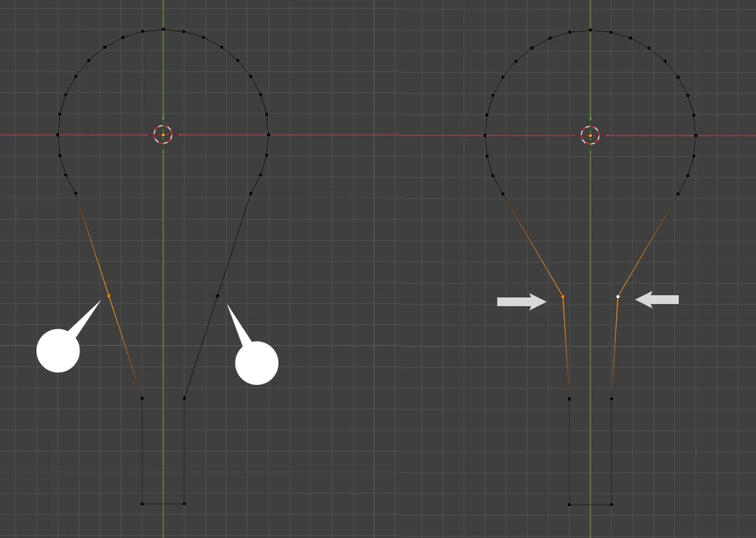756x538 pixels.
Task: Select bottom handle edge in left viewport
Action: [163, 504]
